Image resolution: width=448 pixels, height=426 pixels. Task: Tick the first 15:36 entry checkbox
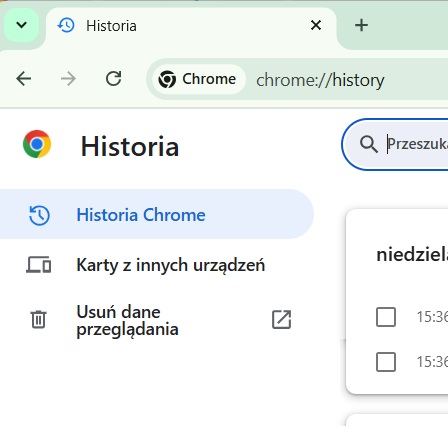click(386, 317)
